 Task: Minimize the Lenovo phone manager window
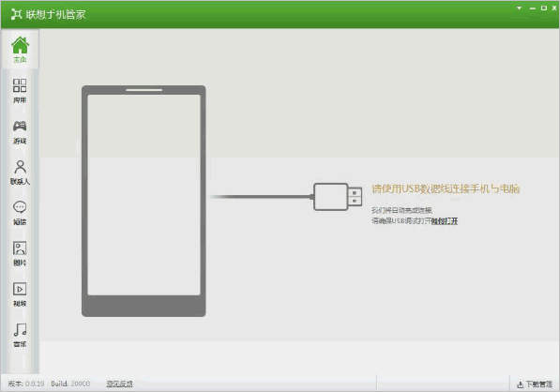533,8
